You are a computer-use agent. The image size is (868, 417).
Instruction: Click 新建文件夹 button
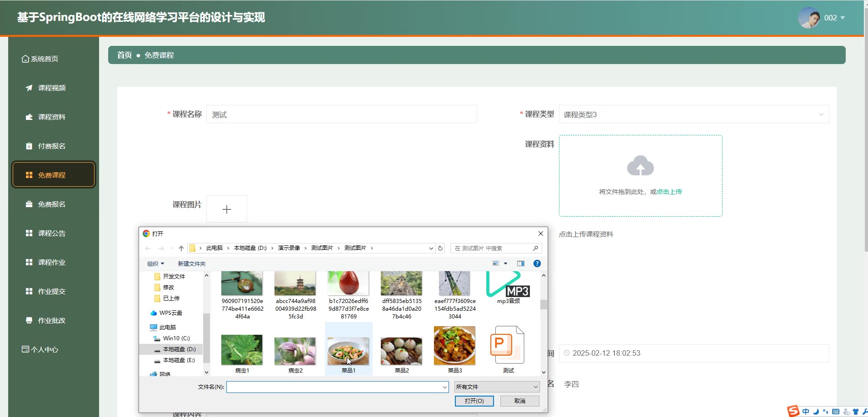tap(192, 263)
